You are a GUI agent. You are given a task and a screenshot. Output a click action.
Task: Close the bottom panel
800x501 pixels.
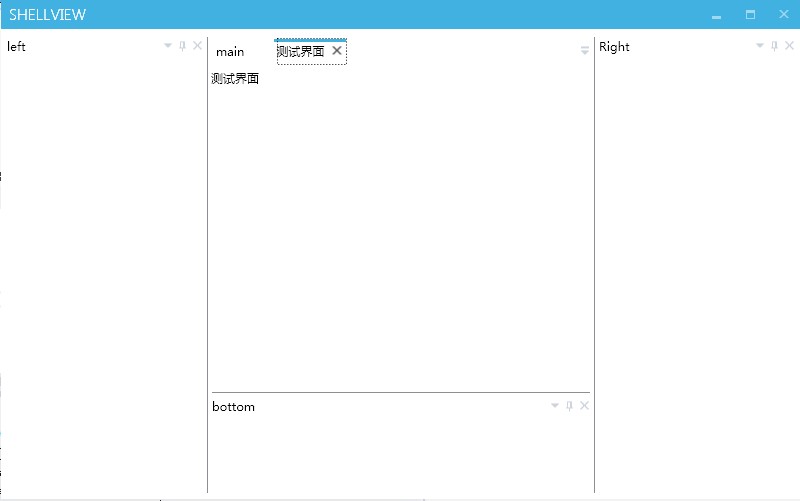tap(585, 406)
